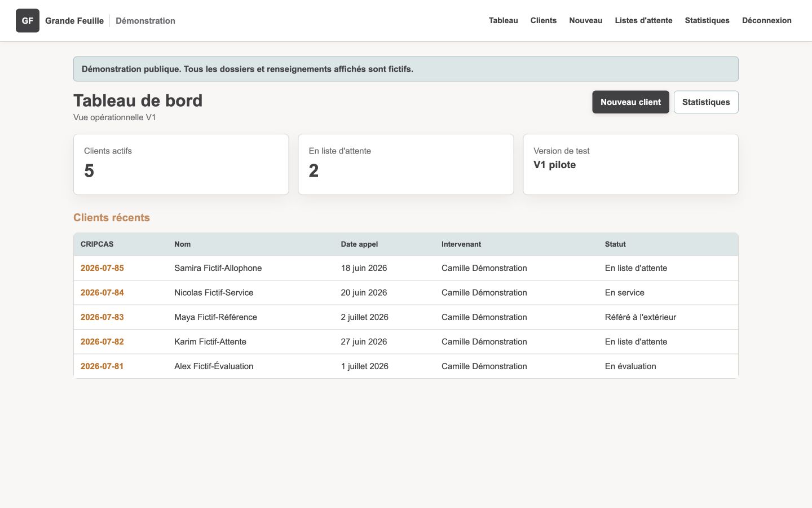Select the name Nicolas Fictif-Service
The height and width of the screenshot is (508, 812).
[x=214, y=292]
